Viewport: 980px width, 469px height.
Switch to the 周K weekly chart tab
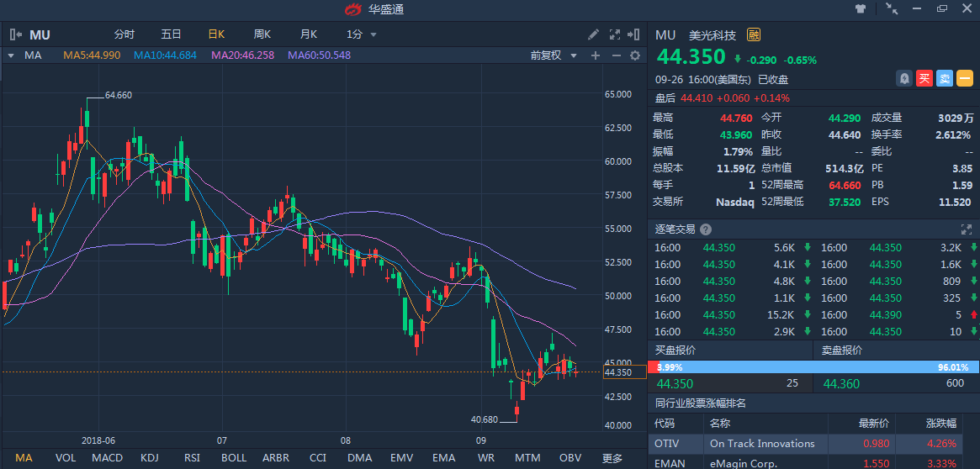tap(262, 34)
